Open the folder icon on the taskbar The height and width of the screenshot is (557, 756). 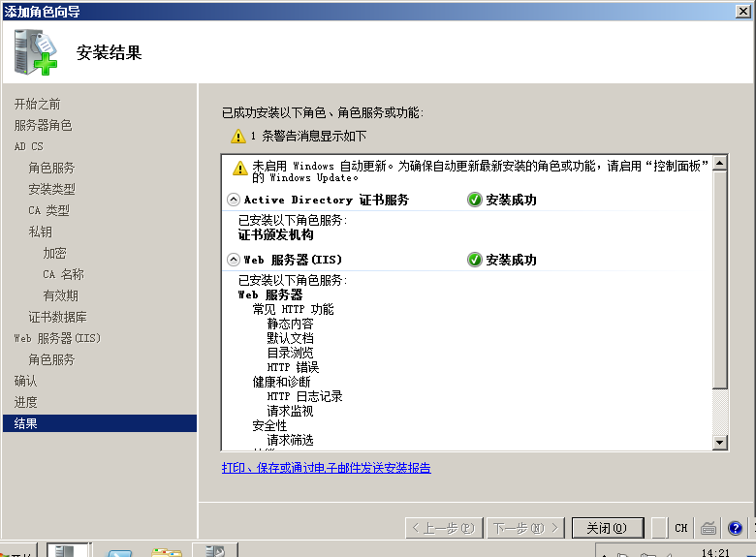click(167, 552)
